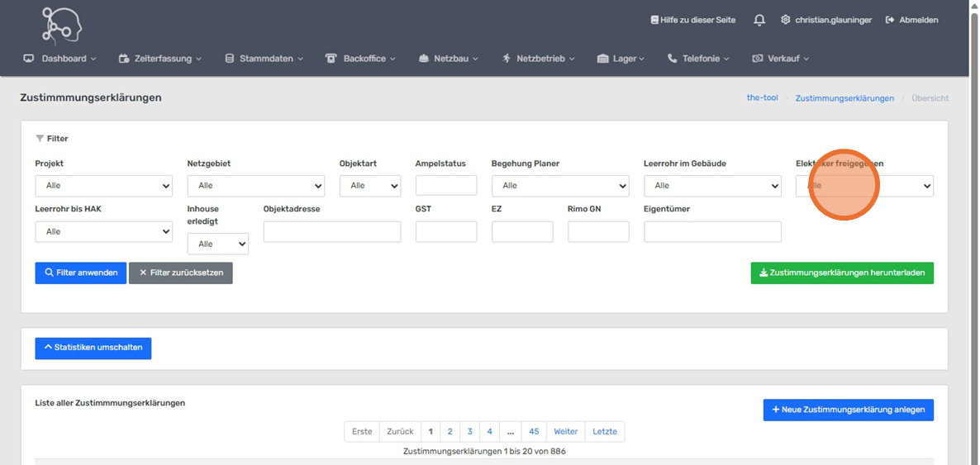Toggle statistics with Statistiken umschalten
The width and height of the screenshot is (980, 465).
(93, 348)
